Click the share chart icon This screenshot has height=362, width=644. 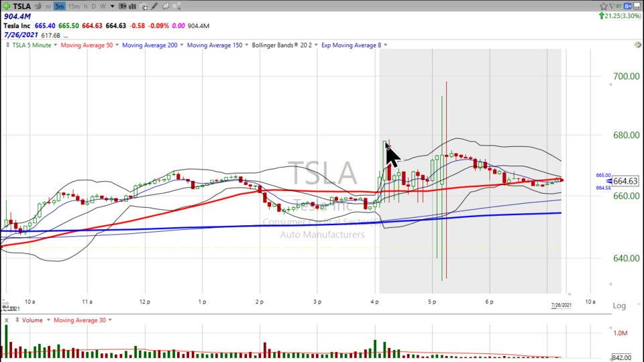(x=176, y=6)
